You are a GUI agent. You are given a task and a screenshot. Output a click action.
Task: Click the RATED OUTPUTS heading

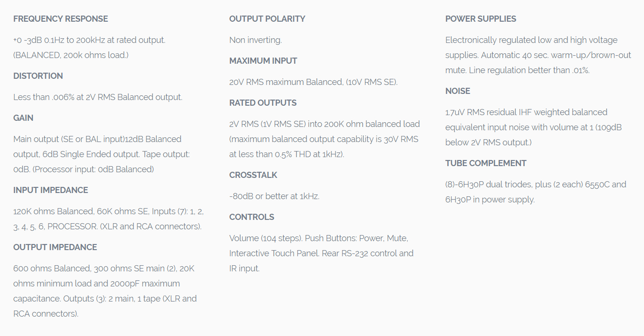(263, 103)
